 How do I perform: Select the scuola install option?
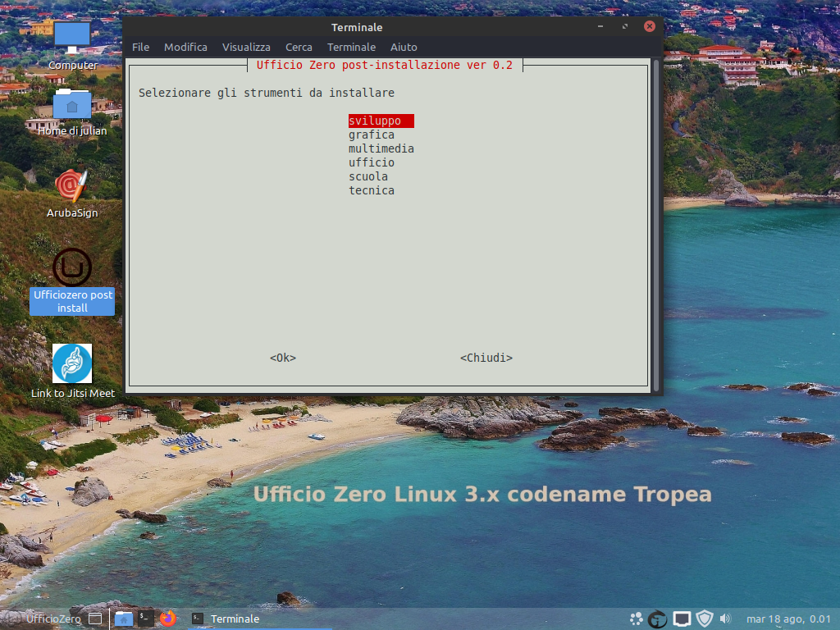[368, 176]
